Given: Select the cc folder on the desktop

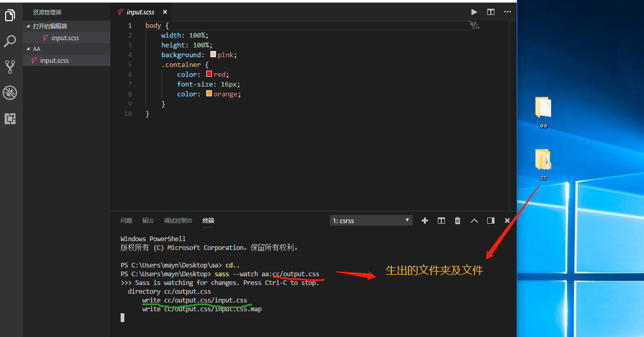Looking at the screenshot, I should [x=543, y=161].
